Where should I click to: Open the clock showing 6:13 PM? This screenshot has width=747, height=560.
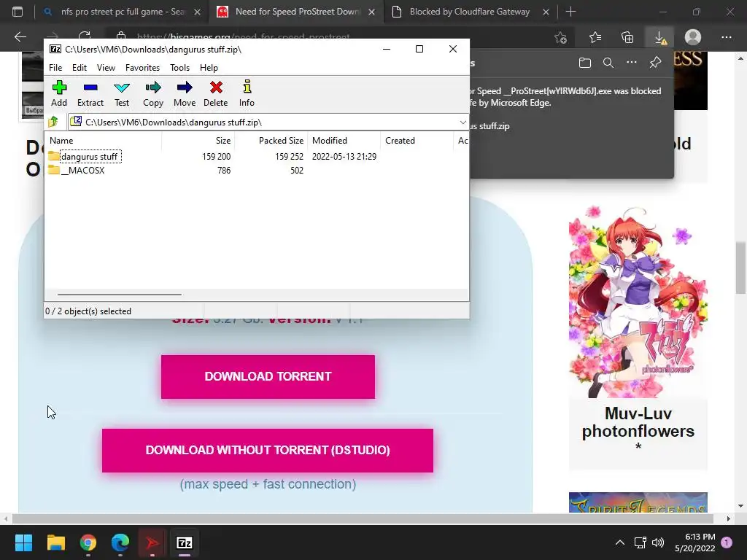click(x=695, y=542)
